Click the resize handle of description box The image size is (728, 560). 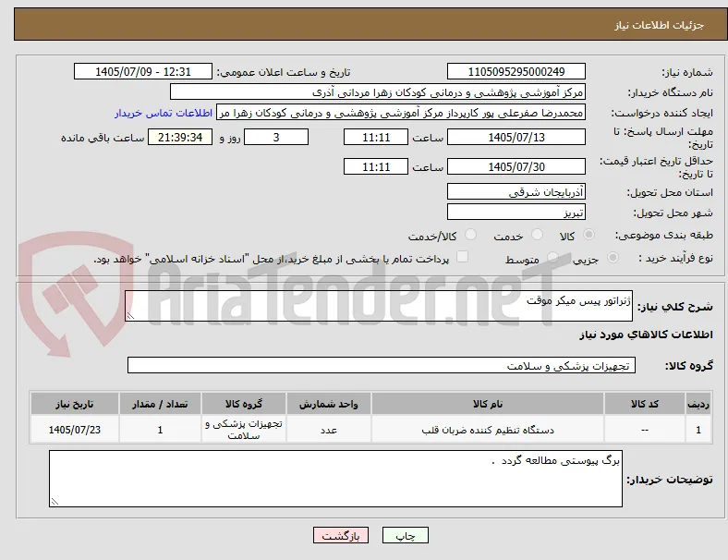pos(131,316)
